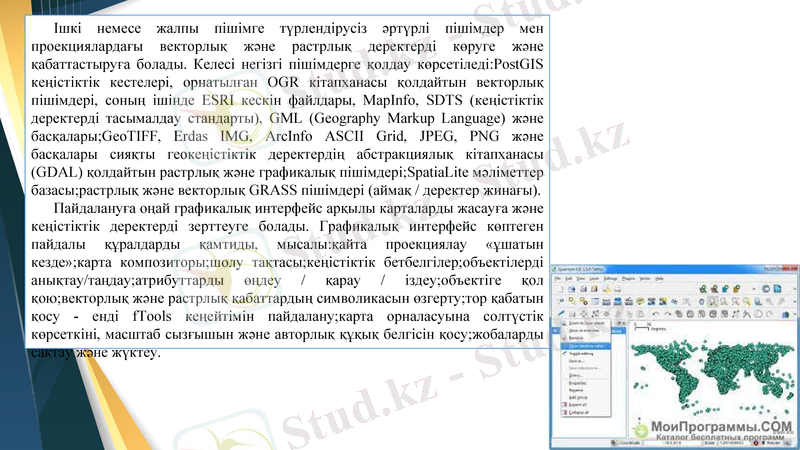Choose Add group in layer context menu
The image size is (800, 450).
click(x=585, y=397)
